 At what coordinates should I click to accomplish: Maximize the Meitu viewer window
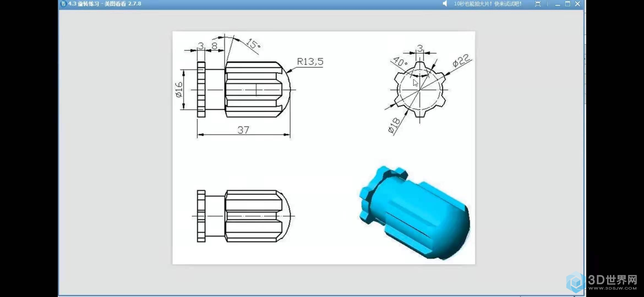tap(567, 4)
